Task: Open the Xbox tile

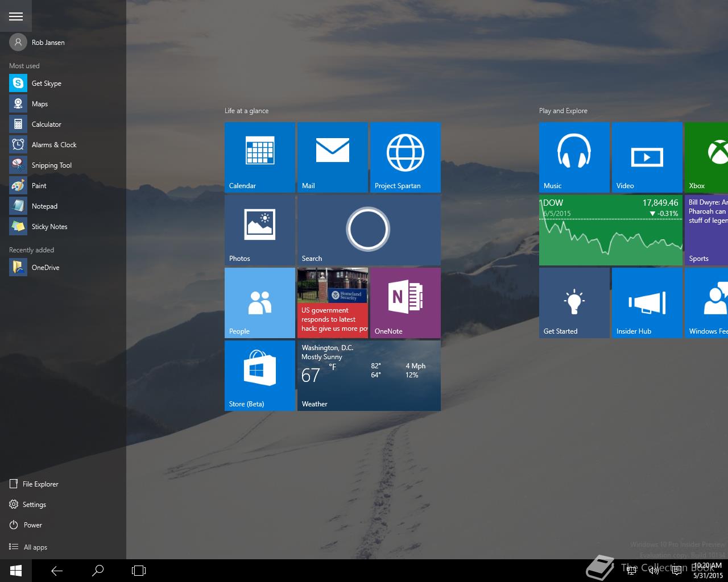Action: 706,157
